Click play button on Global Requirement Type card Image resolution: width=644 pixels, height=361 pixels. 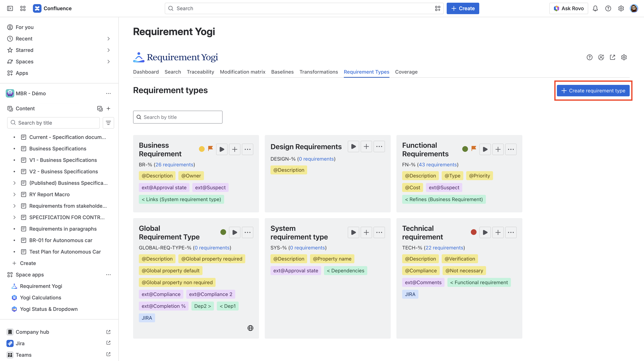(x=235, y=232)
